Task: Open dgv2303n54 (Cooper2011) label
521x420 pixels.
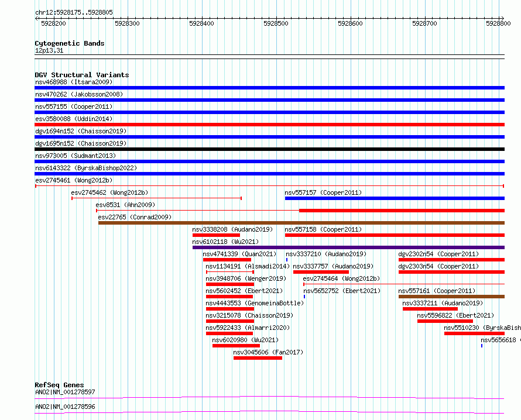Action: [x=438, y=266]
